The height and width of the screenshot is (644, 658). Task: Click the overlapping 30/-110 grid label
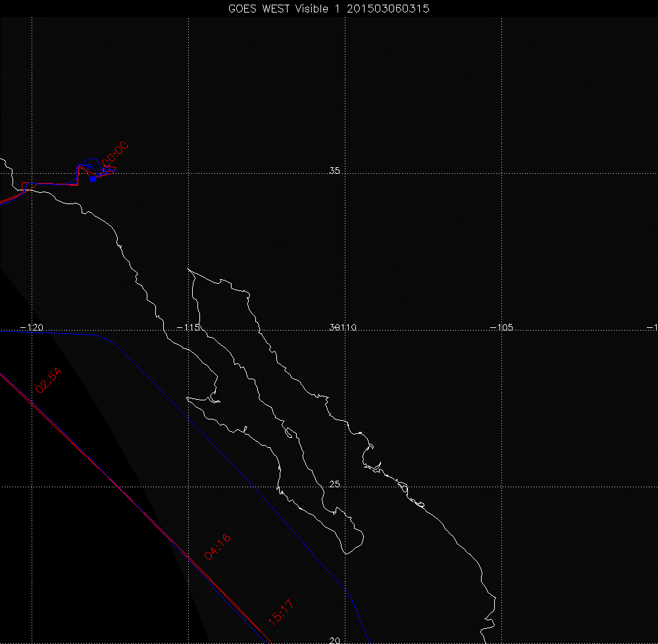(x=342, y=327)
